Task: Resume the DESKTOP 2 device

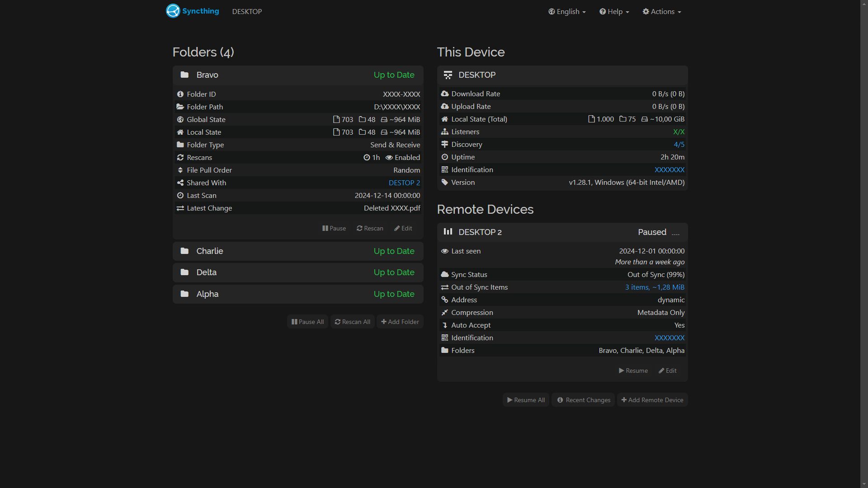Action: 633,371
